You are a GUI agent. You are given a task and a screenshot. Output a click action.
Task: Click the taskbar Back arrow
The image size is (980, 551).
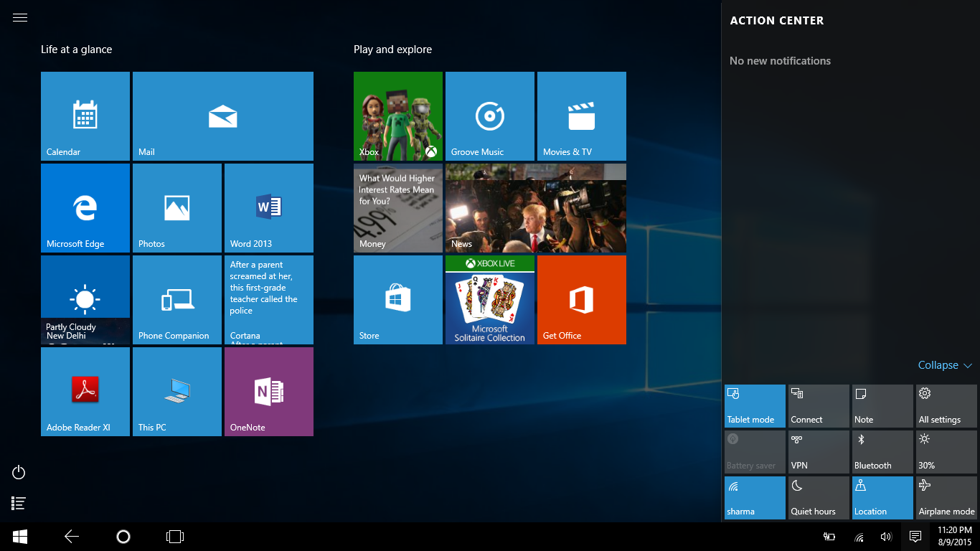click(x=72, y=537)
